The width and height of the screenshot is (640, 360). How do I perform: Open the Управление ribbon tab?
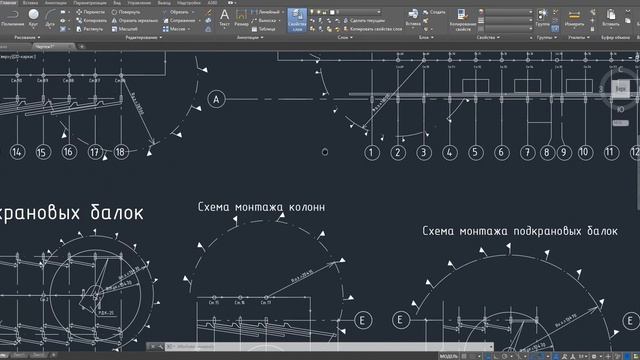click(x=139, y=2)
